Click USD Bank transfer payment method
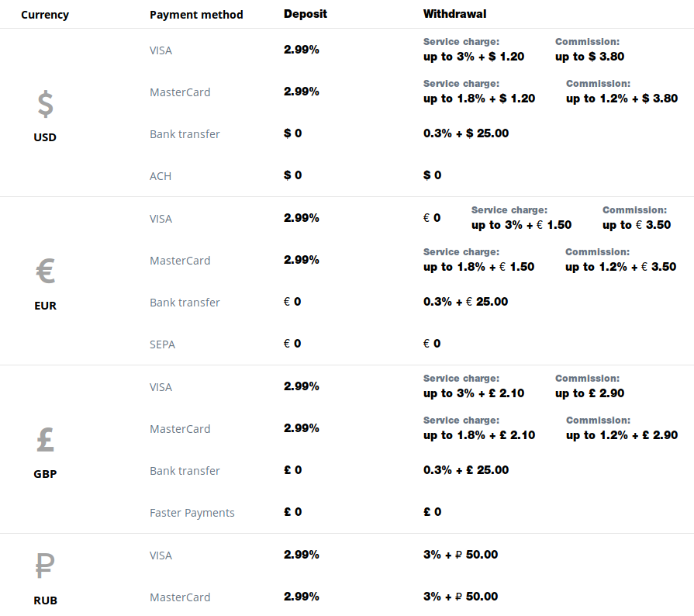 (x=185, y=133)
